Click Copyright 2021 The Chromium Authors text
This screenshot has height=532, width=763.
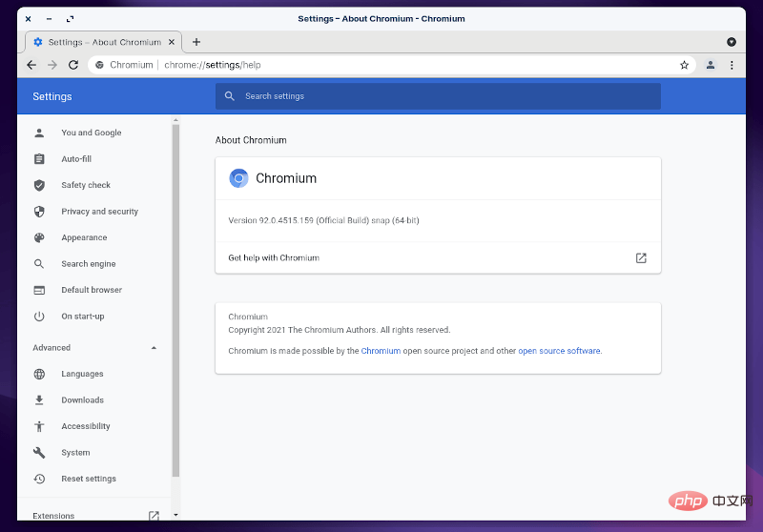click(340, 330)
